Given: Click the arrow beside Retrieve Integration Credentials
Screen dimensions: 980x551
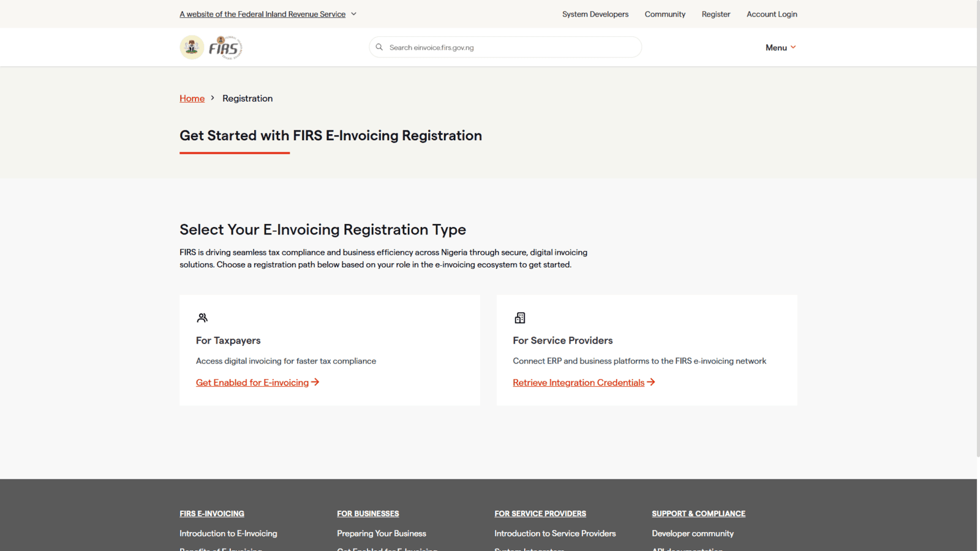Looking at the screenshot, I should (x=651, y=382).
